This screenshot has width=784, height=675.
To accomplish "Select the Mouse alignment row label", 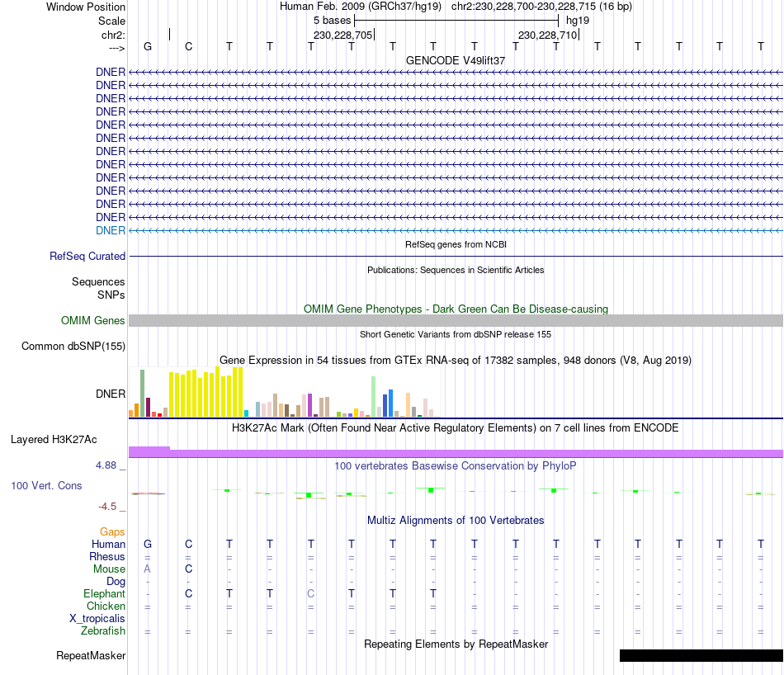I will click(x=109, y=569).
